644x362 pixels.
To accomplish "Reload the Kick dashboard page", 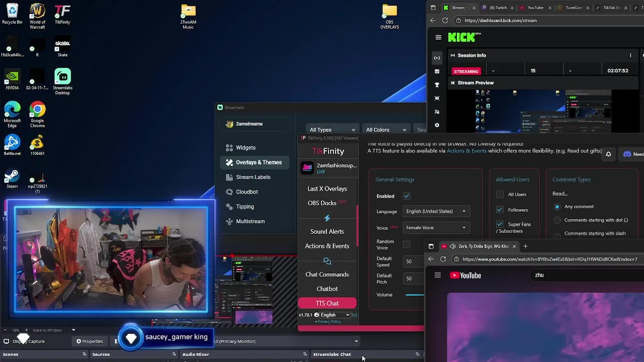I will tap(445, 21).
